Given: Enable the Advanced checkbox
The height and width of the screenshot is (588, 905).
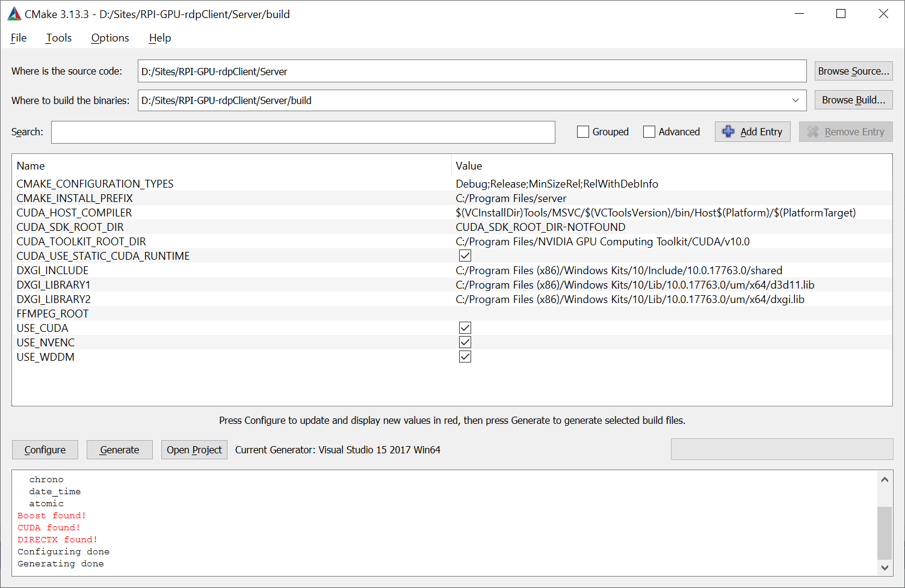Looking at the screenshot, I should (x=649, y=132).
